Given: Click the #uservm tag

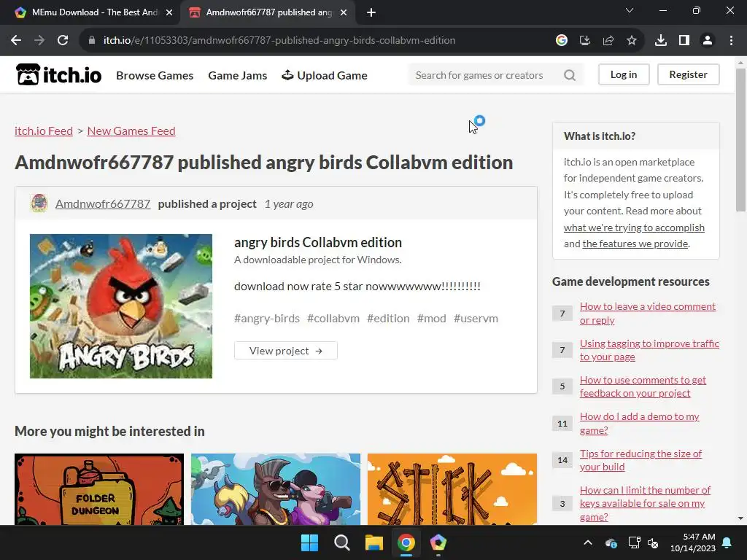Looking at the screenshot, I should [x=476, y=318].
